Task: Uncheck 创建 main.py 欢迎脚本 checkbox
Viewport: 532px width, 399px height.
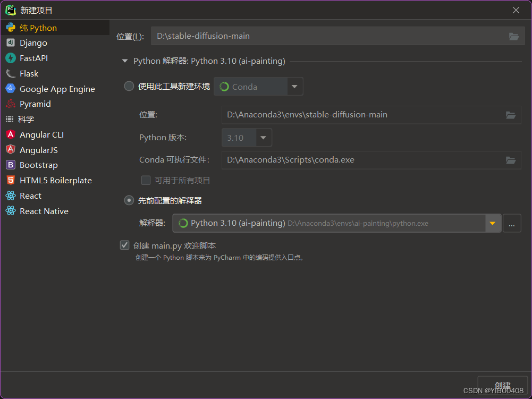Action: pyautogui.click(x=124, y=245)
